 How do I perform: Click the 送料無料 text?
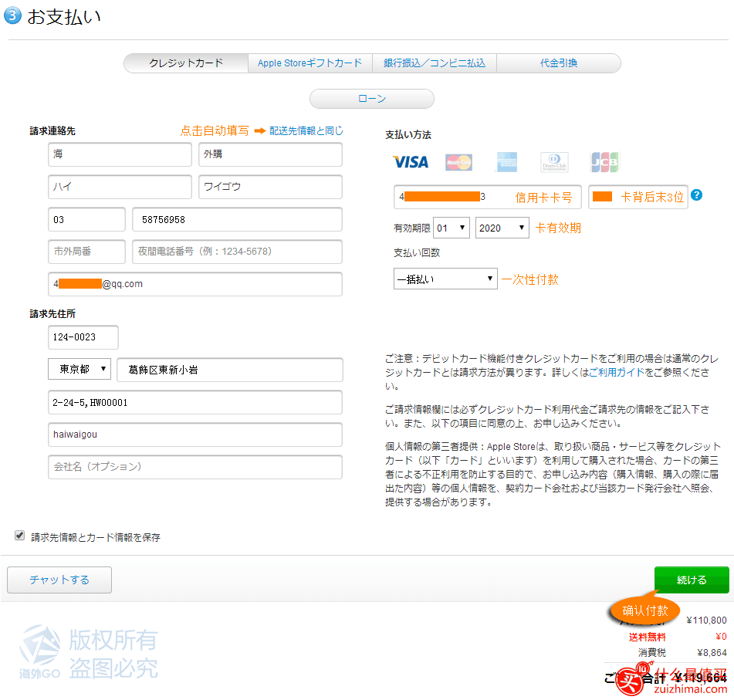pyautogui.click(x=647, y=637)
